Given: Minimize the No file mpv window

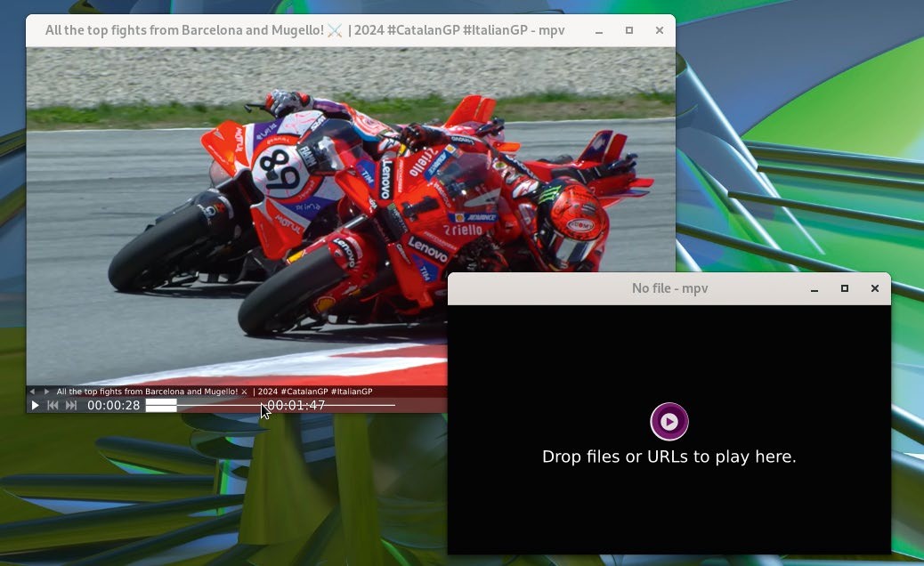Looking at the screenshot, I should [815, 288].
